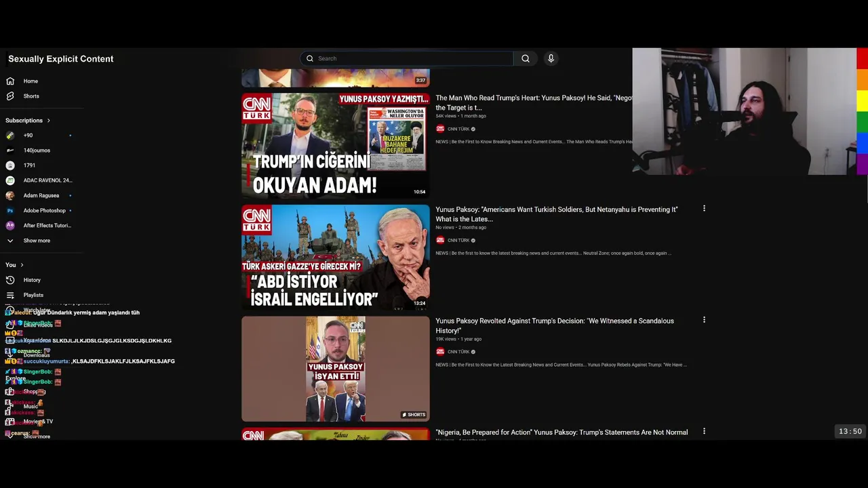The height and width of the screenshot is (488, 868).
Task: Open +90 channel avatar
Action: click(x=10, y=136)
